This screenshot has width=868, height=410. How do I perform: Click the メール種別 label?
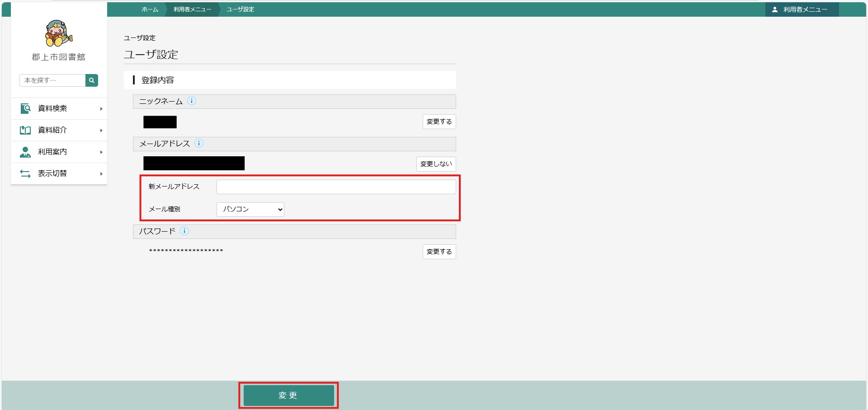click(x=165, y=210)
